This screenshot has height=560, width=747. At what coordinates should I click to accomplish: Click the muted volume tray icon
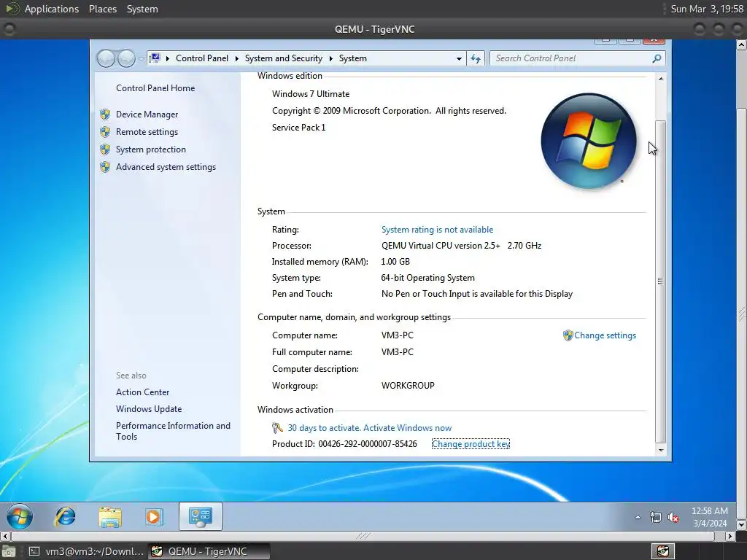(673, 517)
